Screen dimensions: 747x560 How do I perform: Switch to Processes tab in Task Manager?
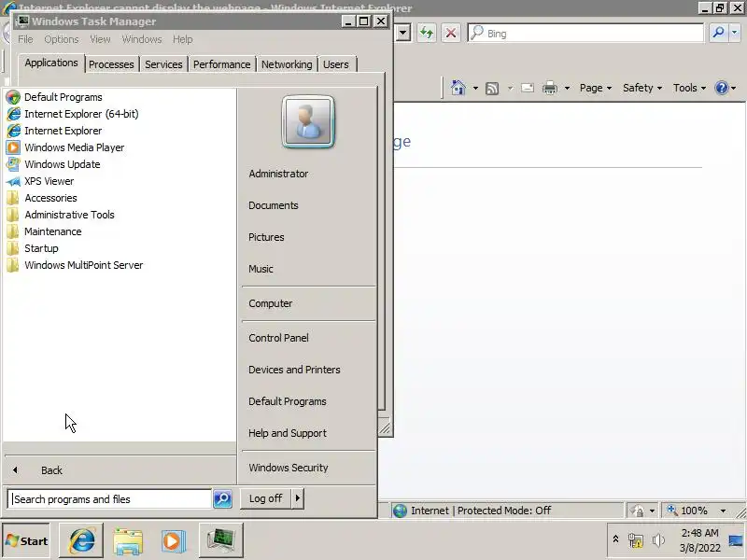coord(111,64)
